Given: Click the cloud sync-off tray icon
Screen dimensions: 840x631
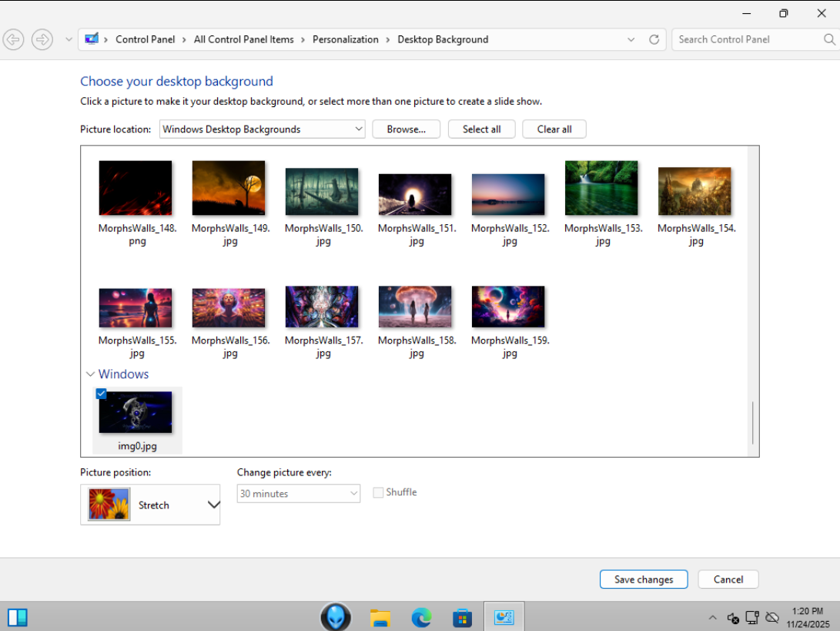Looking at the screenshot, I should tap(772, 618).
